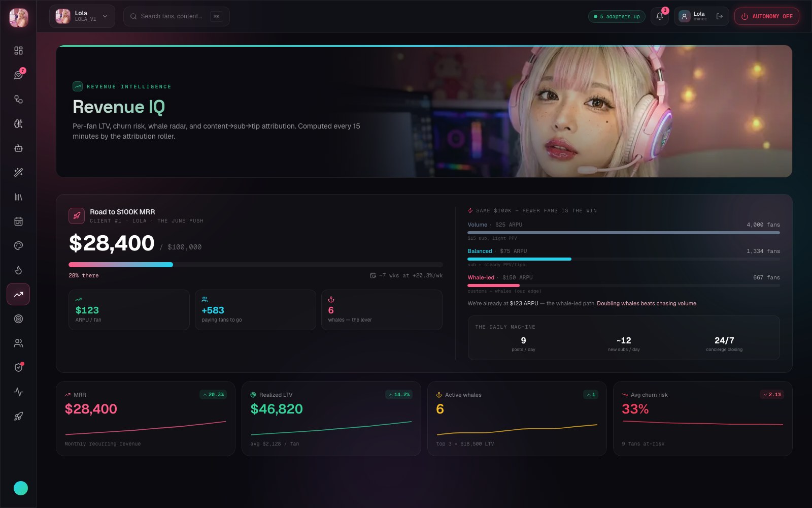812x508 pixels.
Task: Open the activity pulse icon in sidebar
Action: 18,392
